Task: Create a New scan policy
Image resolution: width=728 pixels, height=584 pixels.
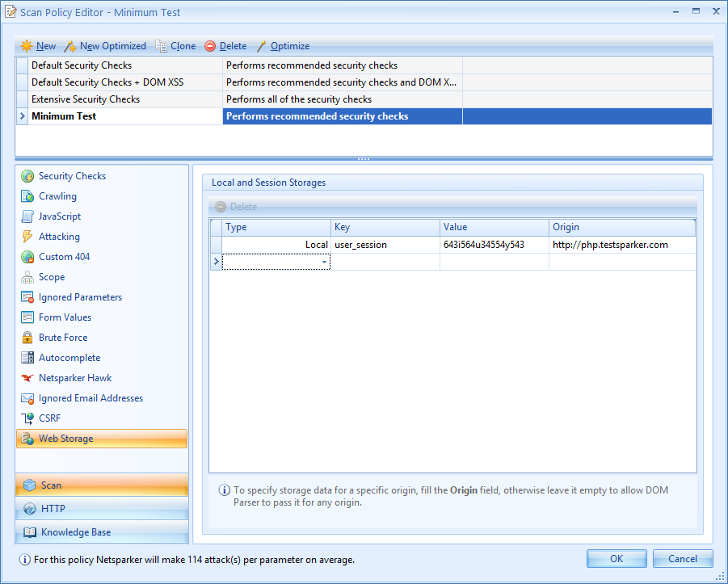Action: 39,46
